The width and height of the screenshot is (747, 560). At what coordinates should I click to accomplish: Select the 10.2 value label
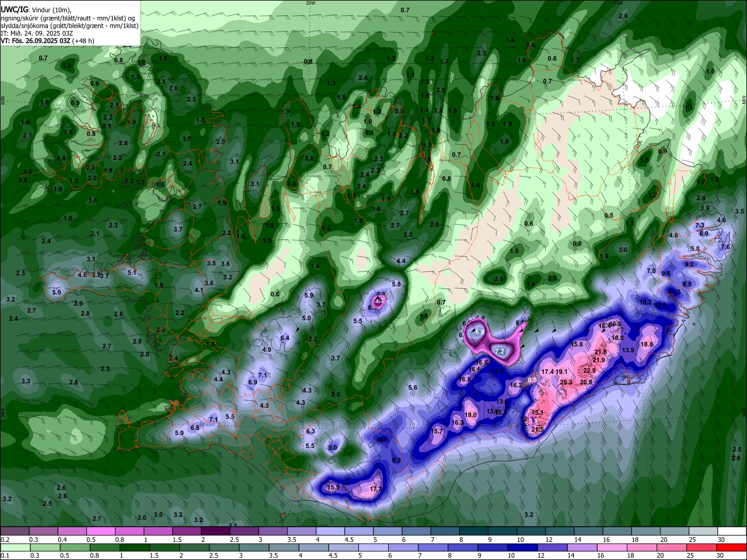[645, 303]
